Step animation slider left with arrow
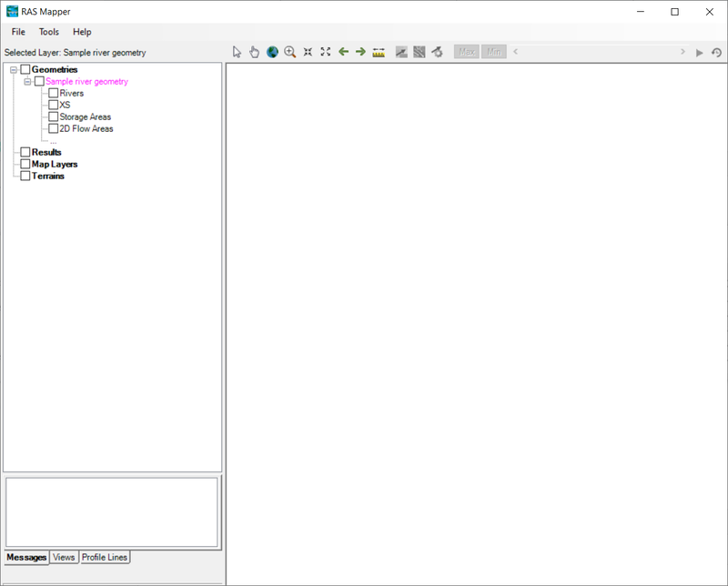 click(515, 52)
